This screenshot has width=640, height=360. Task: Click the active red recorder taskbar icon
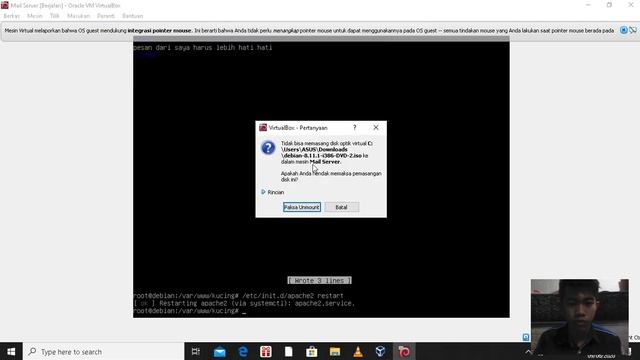point(404,351)
